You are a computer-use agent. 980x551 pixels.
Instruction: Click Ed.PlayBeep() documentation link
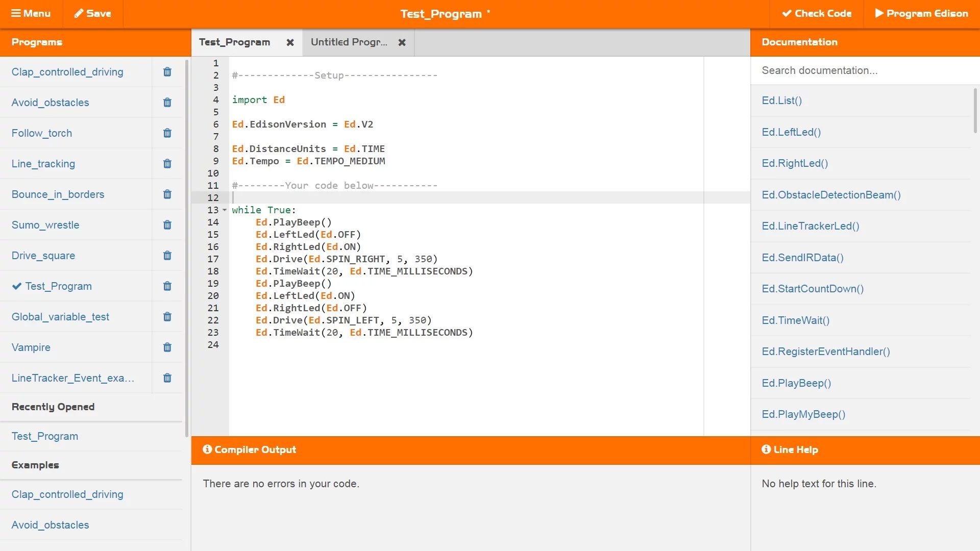[797, 383]
